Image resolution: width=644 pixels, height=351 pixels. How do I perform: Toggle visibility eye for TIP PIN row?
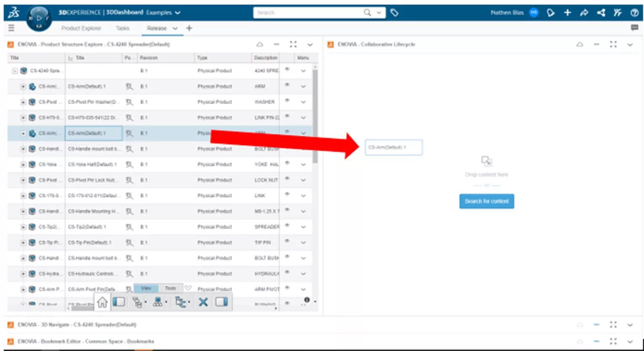[287, 241]
